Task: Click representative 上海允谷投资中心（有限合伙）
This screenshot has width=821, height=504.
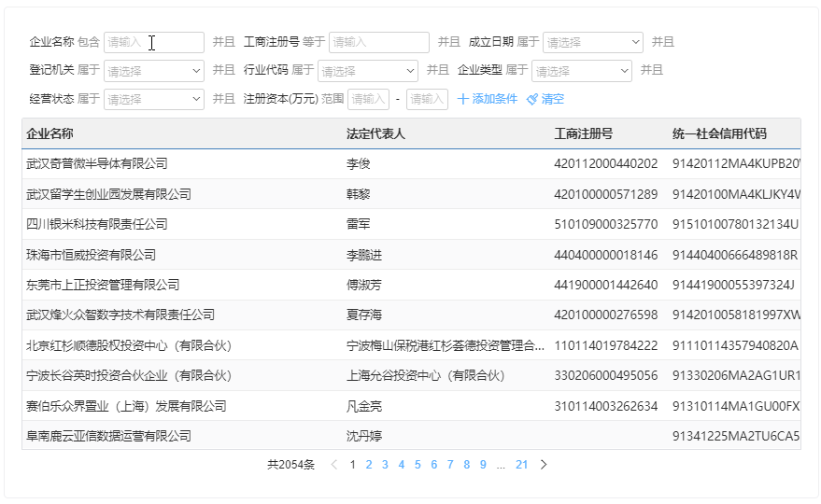Action: (425, 375)
